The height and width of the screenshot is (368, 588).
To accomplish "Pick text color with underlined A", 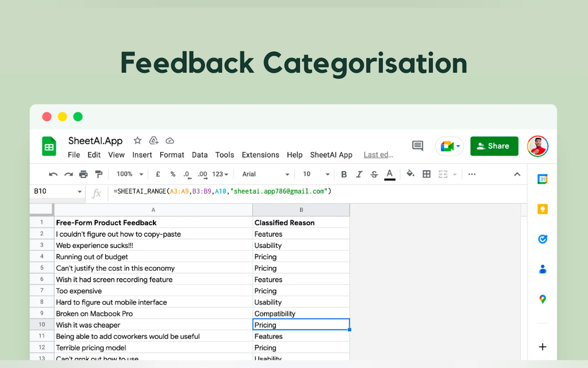I will point(389,174).
